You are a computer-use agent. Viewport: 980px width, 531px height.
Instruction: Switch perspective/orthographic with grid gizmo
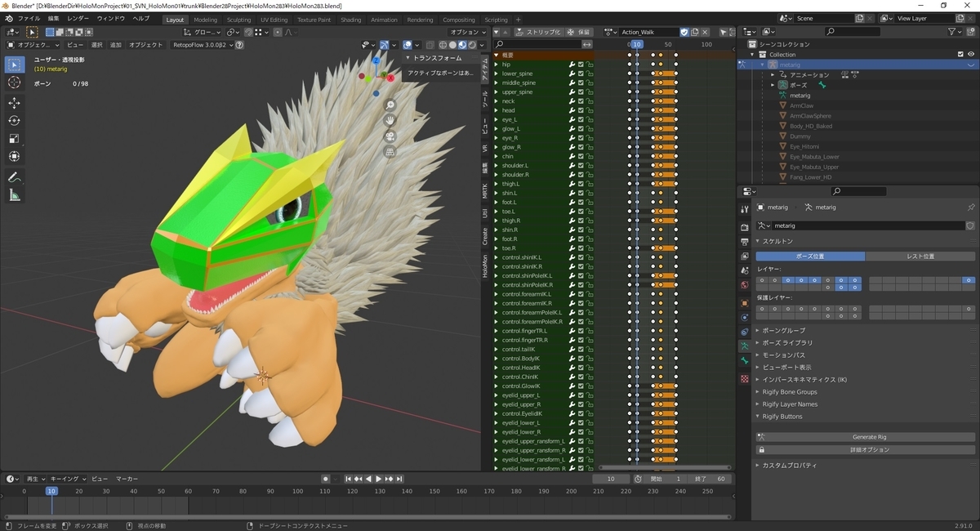(x=390, y=152)
